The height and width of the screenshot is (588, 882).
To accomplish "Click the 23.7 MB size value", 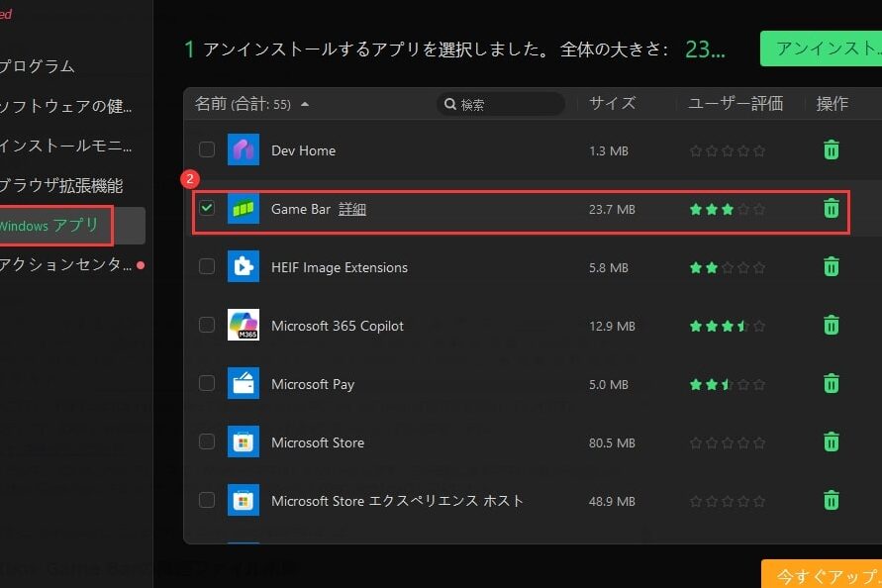I will (612, 209).
